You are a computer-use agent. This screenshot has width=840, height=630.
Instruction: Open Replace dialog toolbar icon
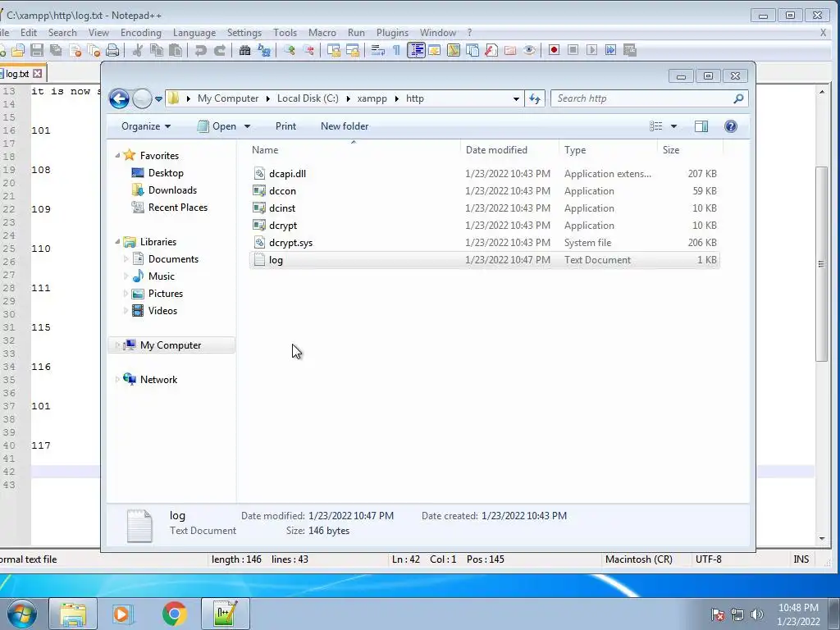point(264,50)
